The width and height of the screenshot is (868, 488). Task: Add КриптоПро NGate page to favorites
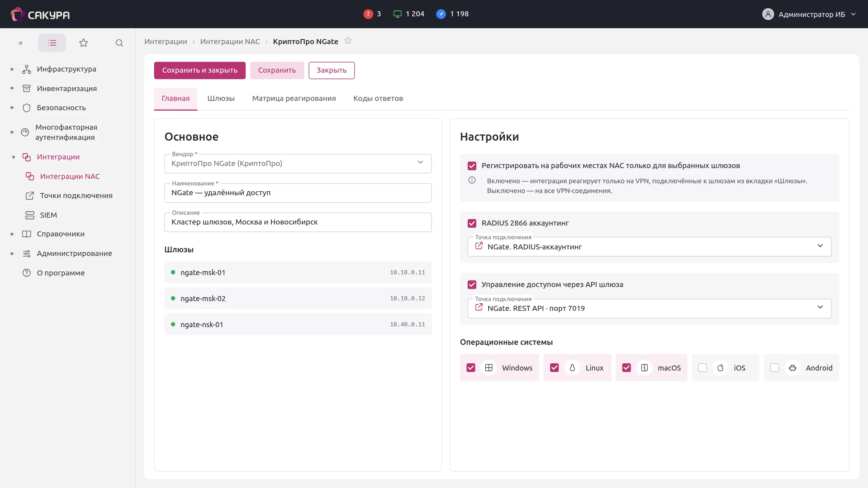[x=348, y=40]
